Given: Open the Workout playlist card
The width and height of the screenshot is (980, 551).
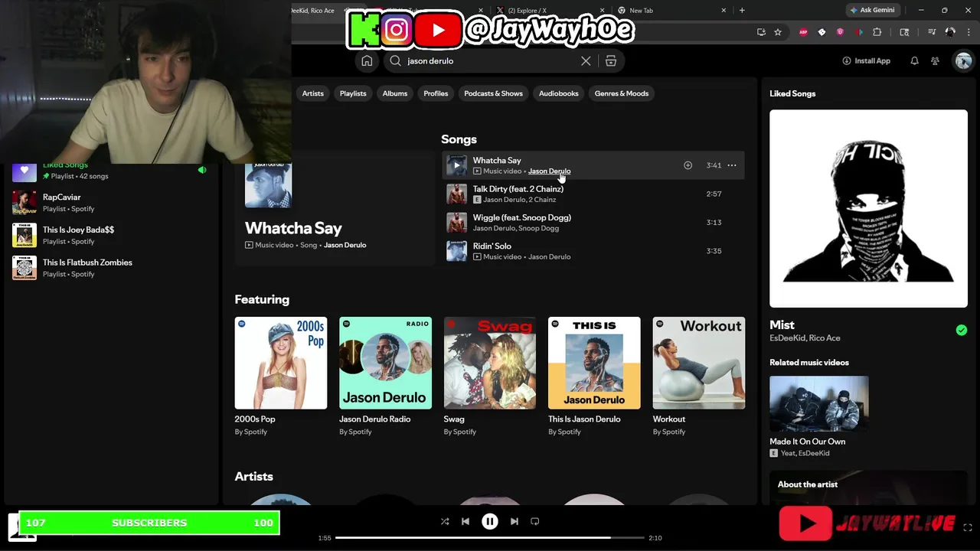Looking at the screenshot, I should point(699,377).
